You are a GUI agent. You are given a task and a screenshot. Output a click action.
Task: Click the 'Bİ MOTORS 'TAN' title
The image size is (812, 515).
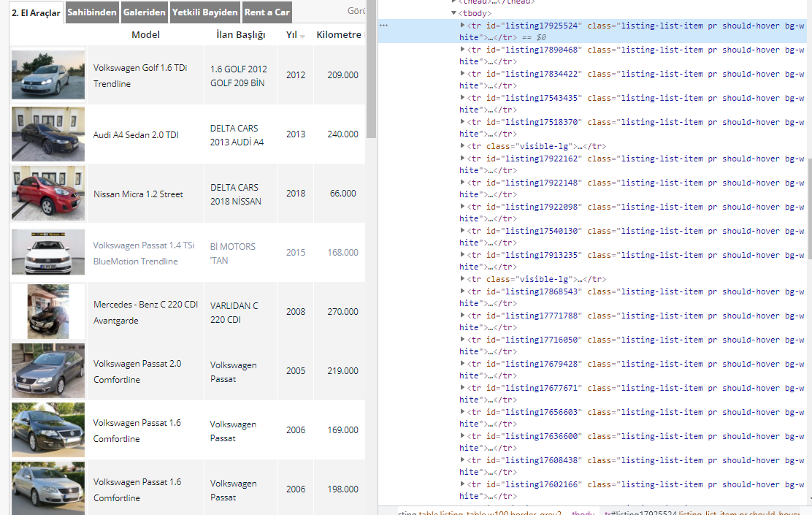(232, 253)
